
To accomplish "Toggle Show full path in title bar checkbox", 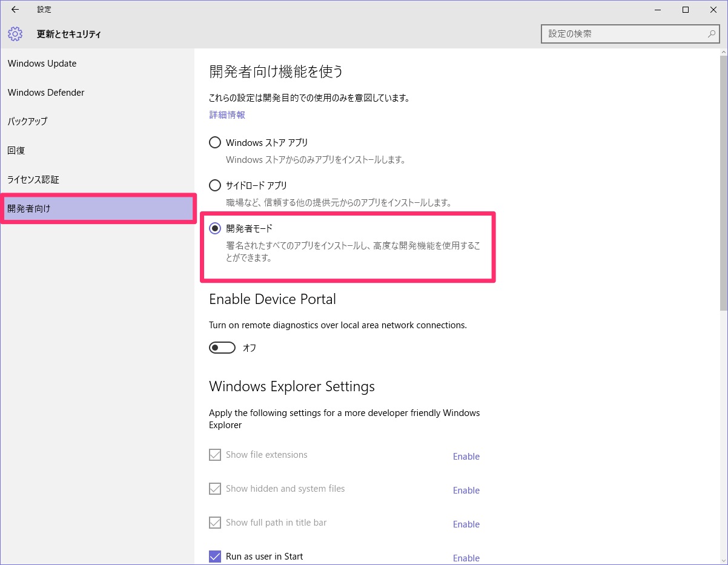I will click(215, 523).
